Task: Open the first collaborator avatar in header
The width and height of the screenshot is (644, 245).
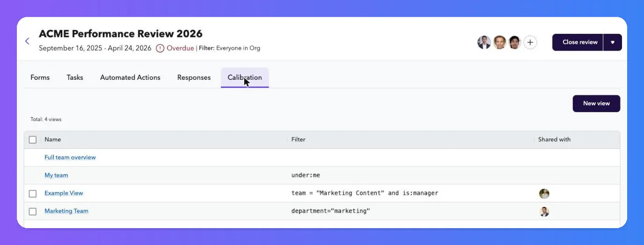Action: (x=484, y=42)
